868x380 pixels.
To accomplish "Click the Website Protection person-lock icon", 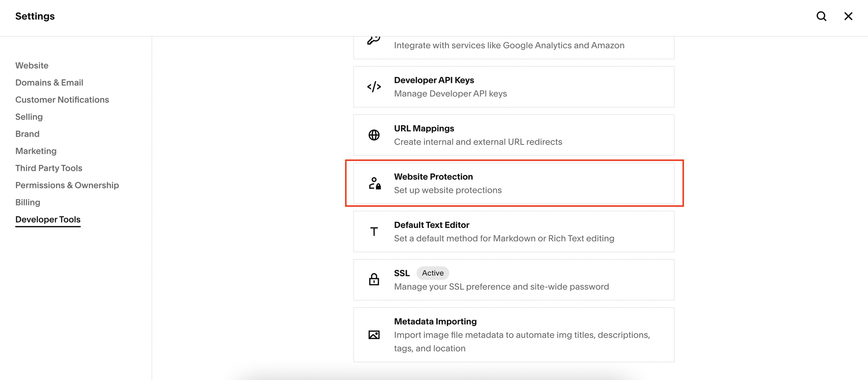I will 375,183.
